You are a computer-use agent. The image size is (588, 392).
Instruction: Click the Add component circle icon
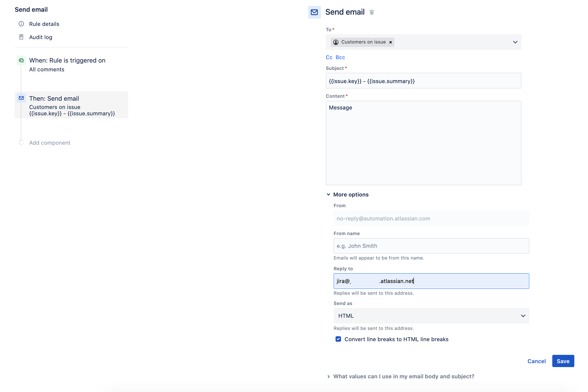[21, 142]
